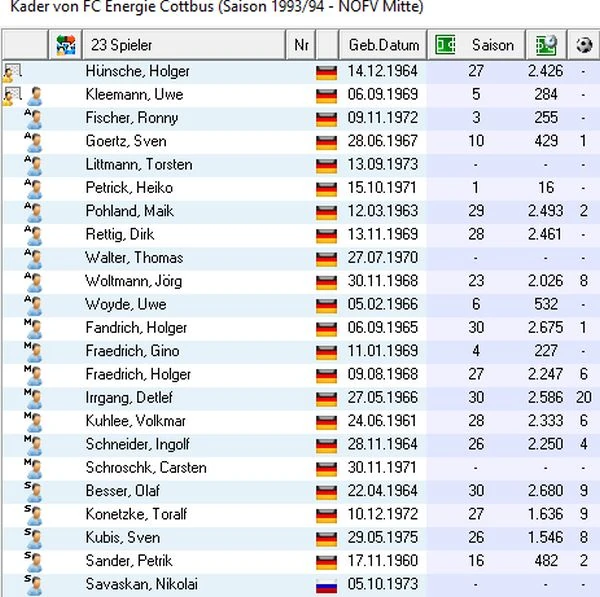The width and height of the screenshot is (600, 597).
Task: Click the minutes value '2.675'
Action: pyautogui.click(x=545, y=328)
